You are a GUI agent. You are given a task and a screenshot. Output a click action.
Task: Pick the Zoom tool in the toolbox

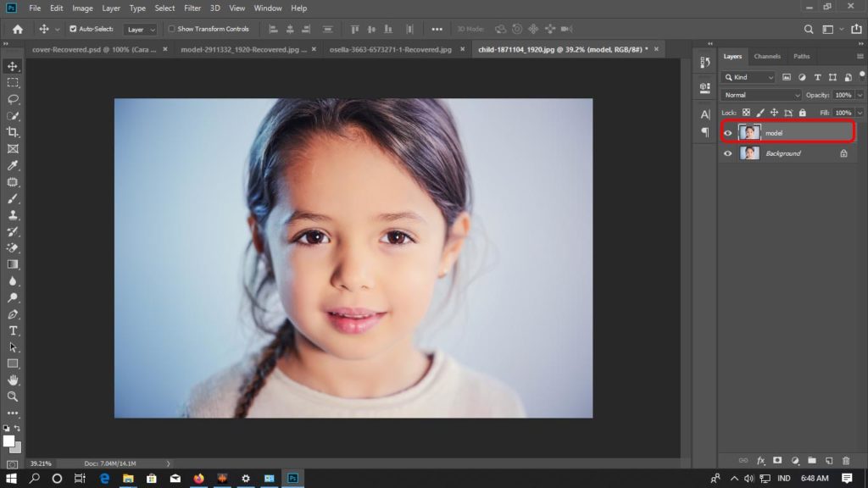[x=13, y=396]
